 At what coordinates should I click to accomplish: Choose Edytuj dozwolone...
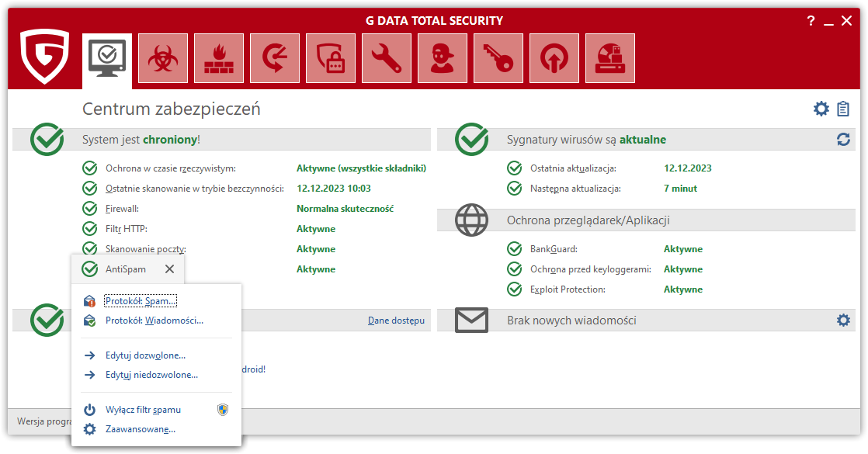click(x=146, y=355)
